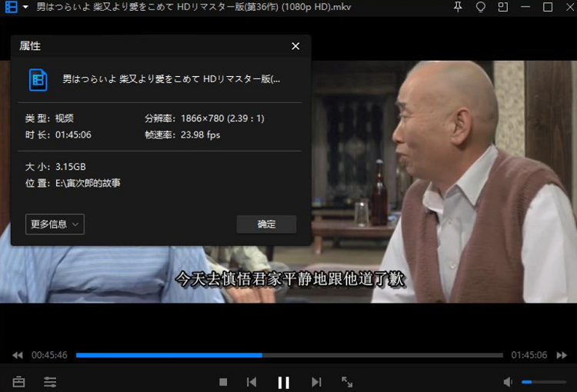This screenshot has width=577, height=392.
Task: Open playback settings sliders icon
Action: point(50,382)
